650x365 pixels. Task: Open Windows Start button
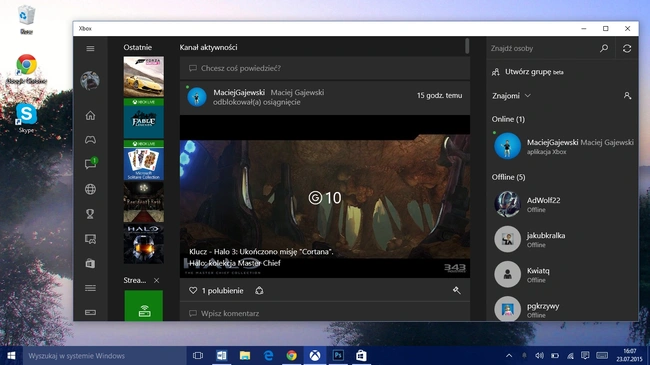pyautogui.click(x=11, y=355)
